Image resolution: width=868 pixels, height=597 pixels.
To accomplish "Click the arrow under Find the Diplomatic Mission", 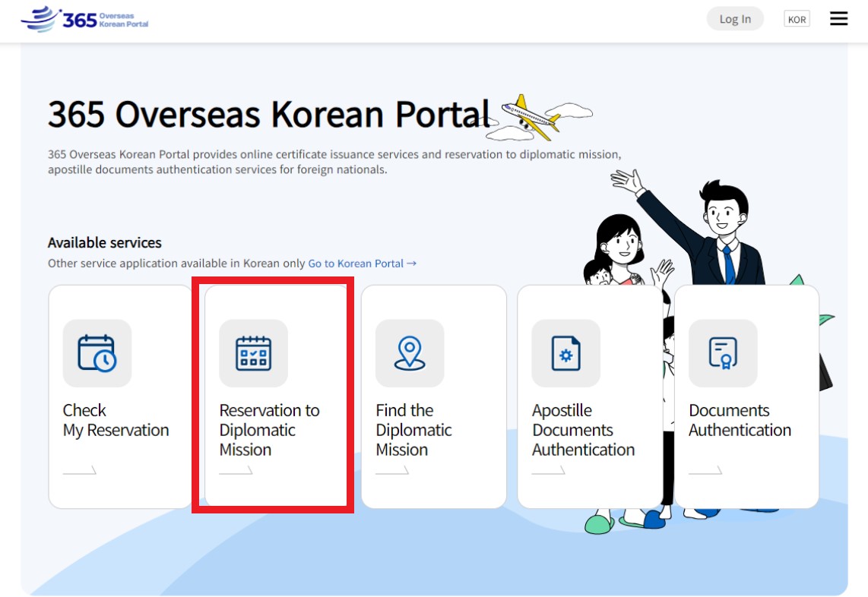I will 392,470.
